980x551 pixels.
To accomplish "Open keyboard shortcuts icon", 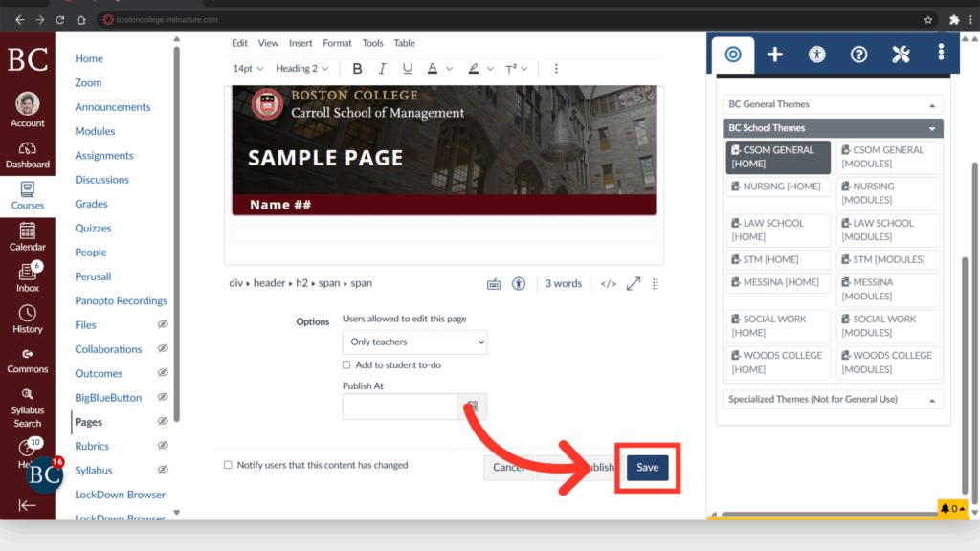I will point(494,283).
